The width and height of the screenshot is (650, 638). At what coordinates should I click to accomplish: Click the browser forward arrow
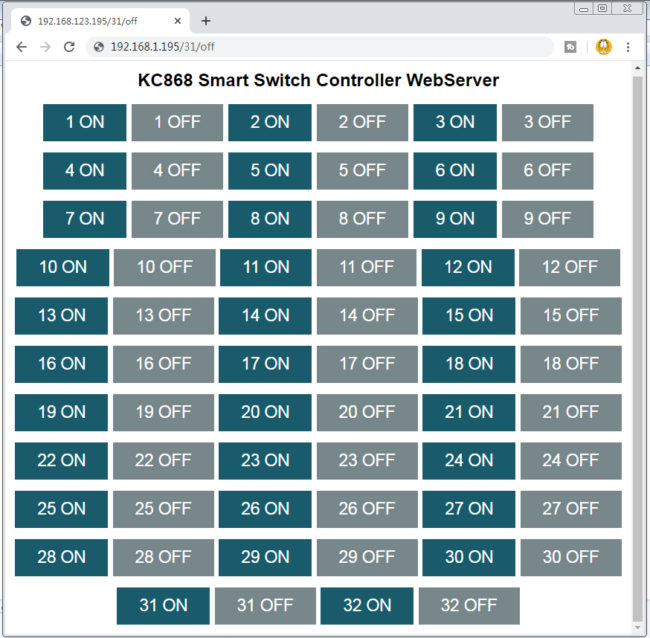click(45, 47)
